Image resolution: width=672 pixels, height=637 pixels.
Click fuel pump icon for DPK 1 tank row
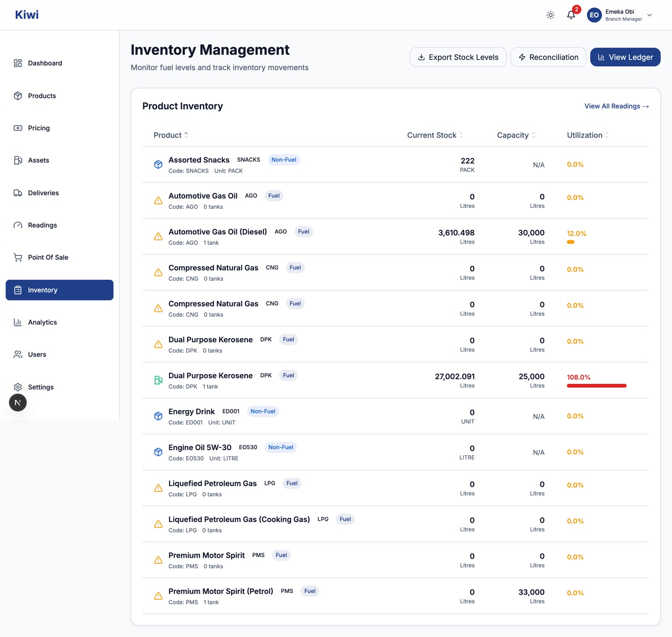158,380
